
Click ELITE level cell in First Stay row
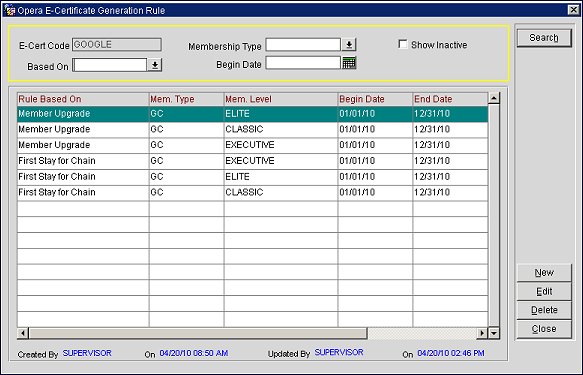coord(281,177)
